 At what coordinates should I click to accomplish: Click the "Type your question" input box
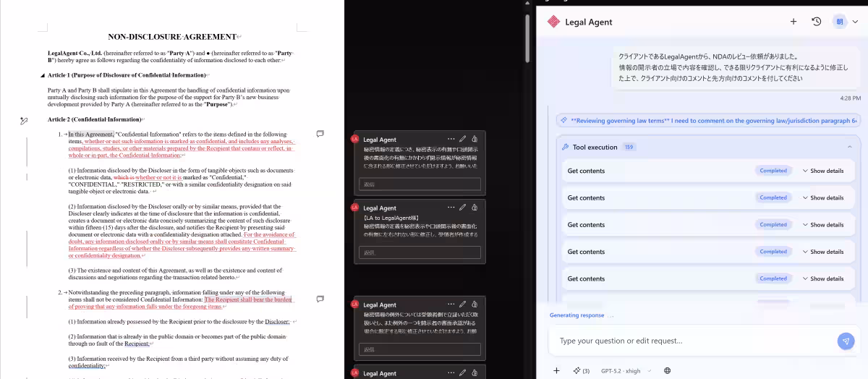pos(687,341)
